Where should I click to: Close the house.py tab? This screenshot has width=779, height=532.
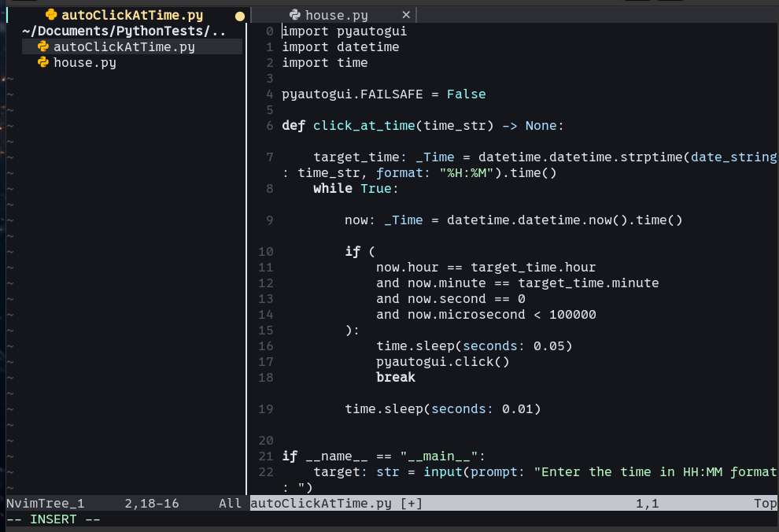pos(406,15)
